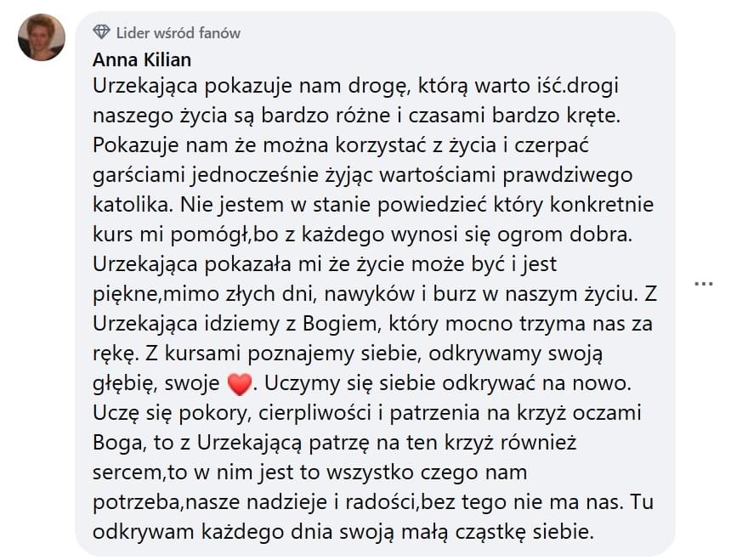731x560 pixels.
Task: Click Anna Kilian's profile picture
Action: click(42, 37)
